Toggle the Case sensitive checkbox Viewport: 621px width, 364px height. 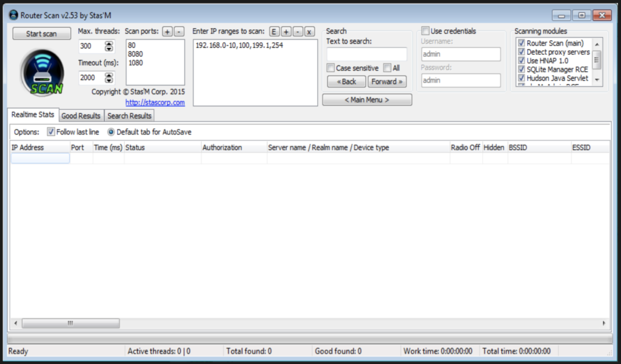[331, 68]
